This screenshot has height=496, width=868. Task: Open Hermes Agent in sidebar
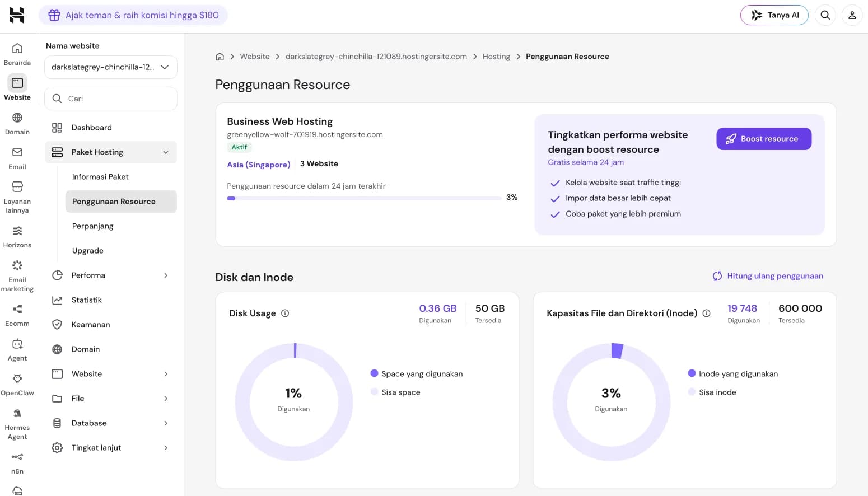(17, 413)
